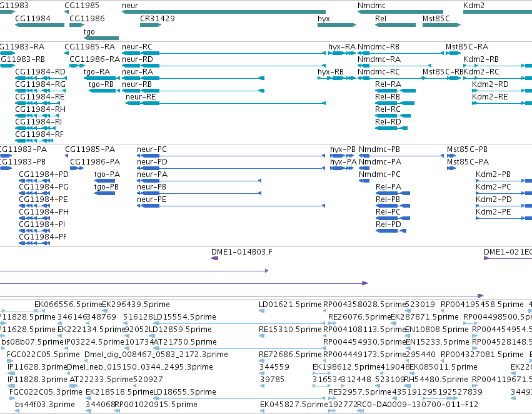Click the Rel gene label
Viewport: 532px width, 414px height.
[x=381, y=18]
